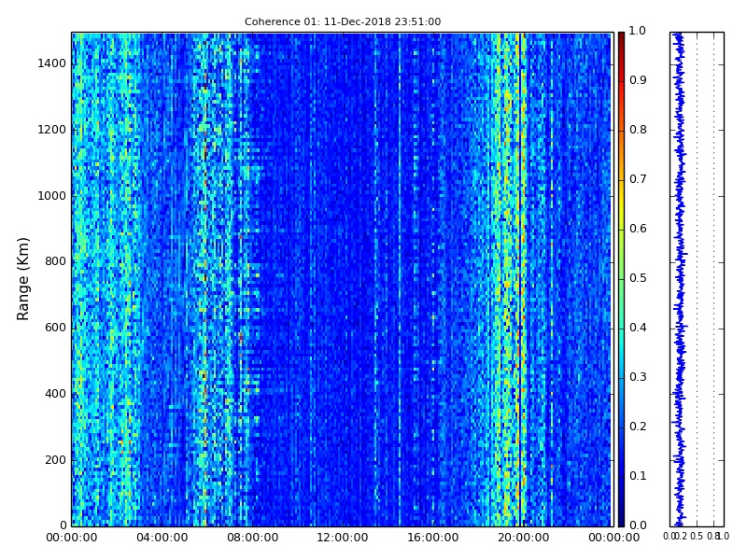Screen dimensions: 747x560
Task: Click the side plot x-axis label '0.5'
Action: [x=697, y=536]
